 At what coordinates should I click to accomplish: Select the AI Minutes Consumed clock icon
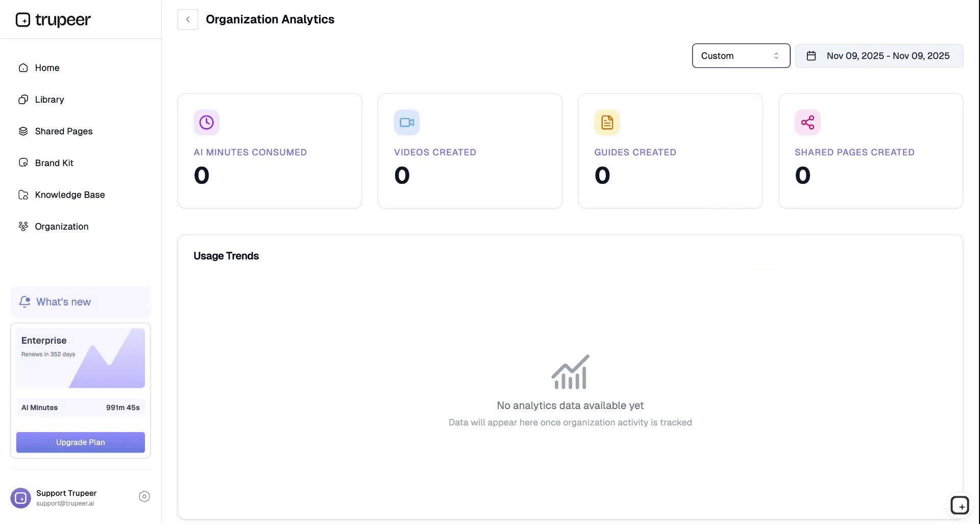206,122
